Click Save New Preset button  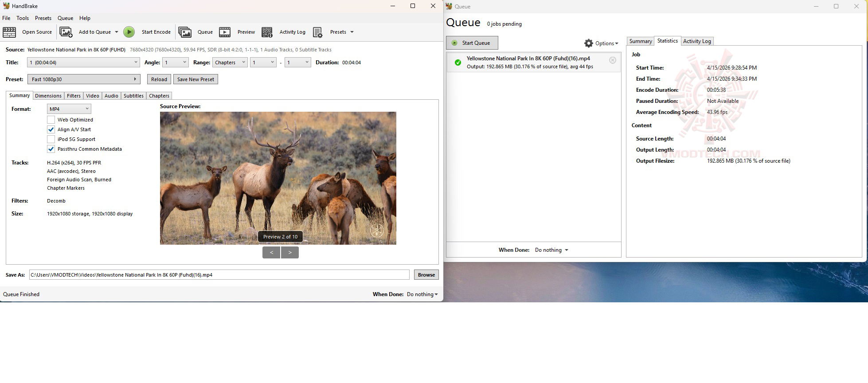[195, 79]
